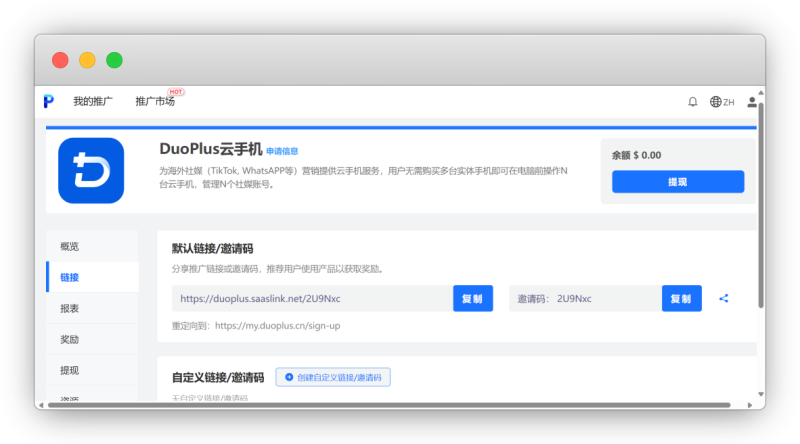The height and width of the screenshot is (444, 800).
Task: Click the DuoPlus app logo
Action: click(x=91, y=170)
